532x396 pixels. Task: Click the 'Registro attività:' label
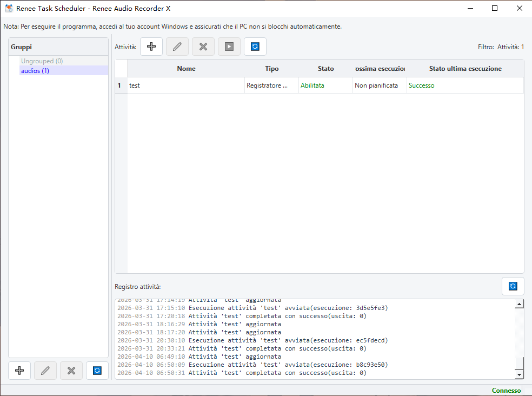tap(138, 287)
